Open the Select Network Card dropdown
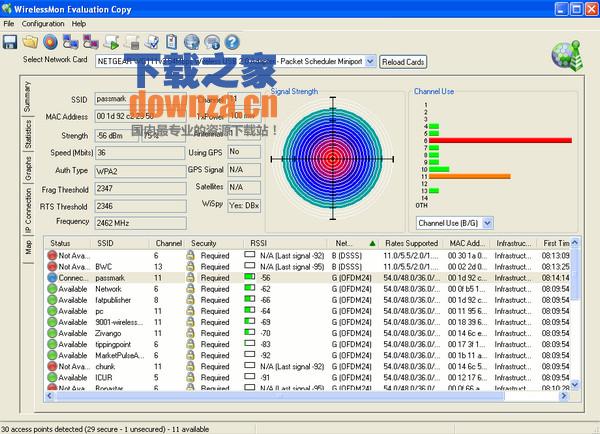600x434 pixels. coord(370,61)
